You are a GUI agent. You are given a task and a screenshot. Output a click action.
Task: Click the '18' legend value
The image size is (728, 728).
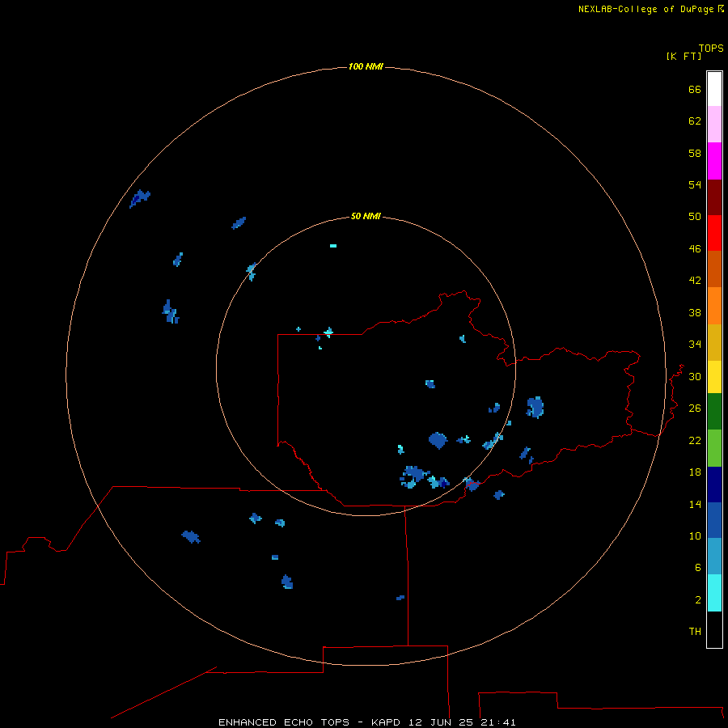pos(695,472)
